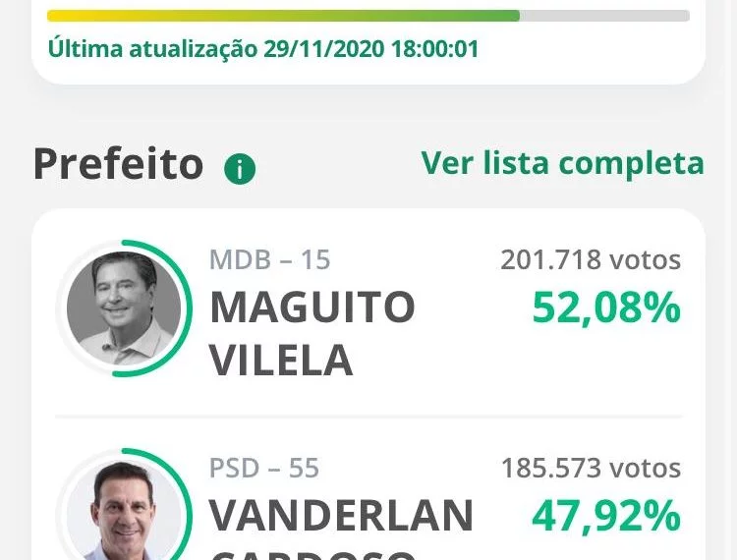This screenshot has height=560, width=737.
Task: Select the VANDERLAN candidate name
Action: click(x=341, y=516)
